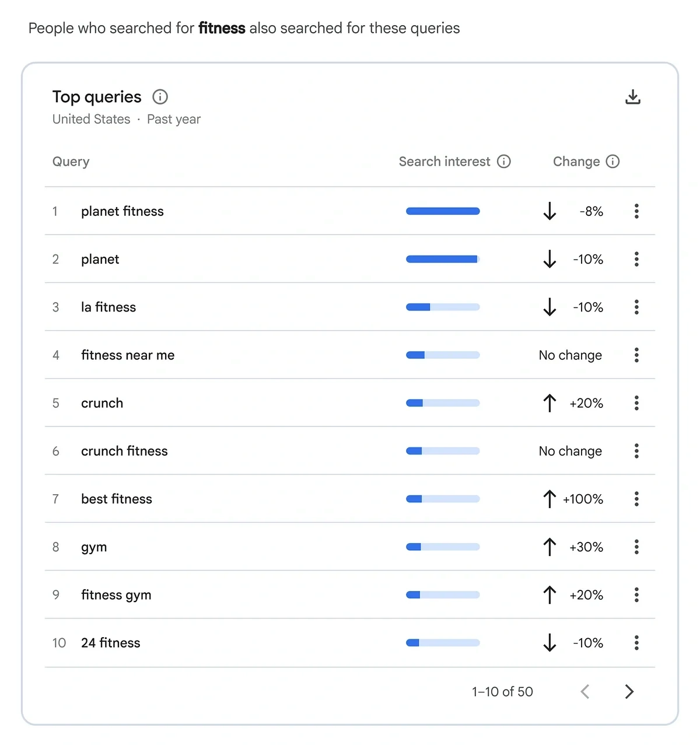Click the +30% change value
This screenshot has width=700, height=745.
click(x=586, y=547)
